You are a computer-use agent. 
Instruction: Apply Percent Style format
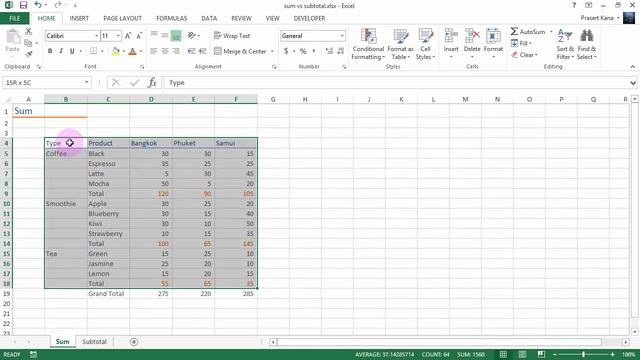pos(303,51)
